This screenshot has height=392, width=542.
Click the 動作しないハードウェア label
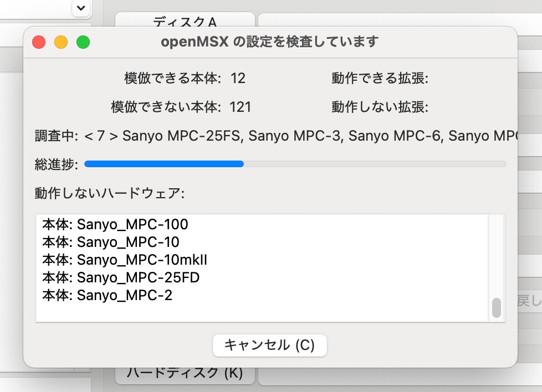point(109,194)
